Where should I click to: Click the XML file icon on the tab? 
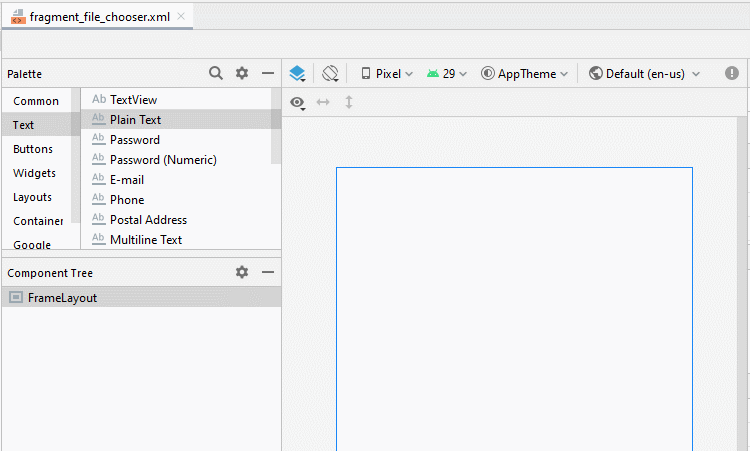18,17
